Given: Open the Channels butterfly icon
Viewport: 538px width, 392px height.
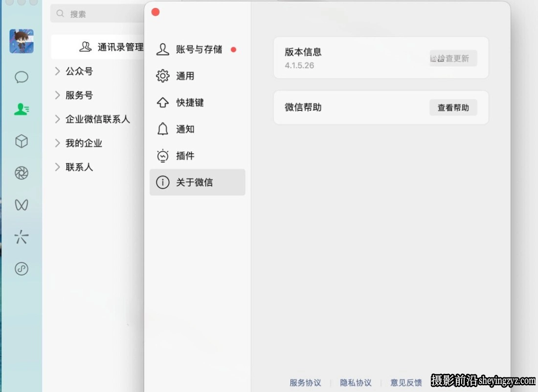Looking at the screenshot, I should tap(21, 205).
